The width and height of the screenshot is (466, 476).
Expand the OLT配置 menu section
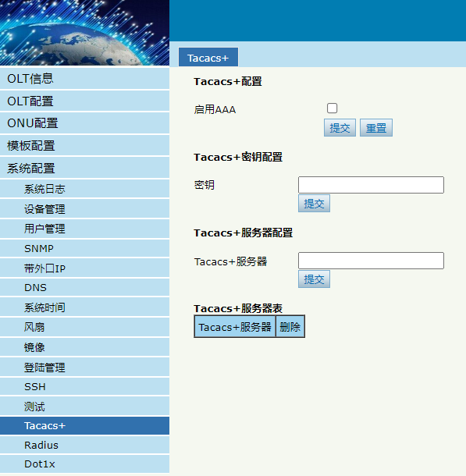click(85, 101)
